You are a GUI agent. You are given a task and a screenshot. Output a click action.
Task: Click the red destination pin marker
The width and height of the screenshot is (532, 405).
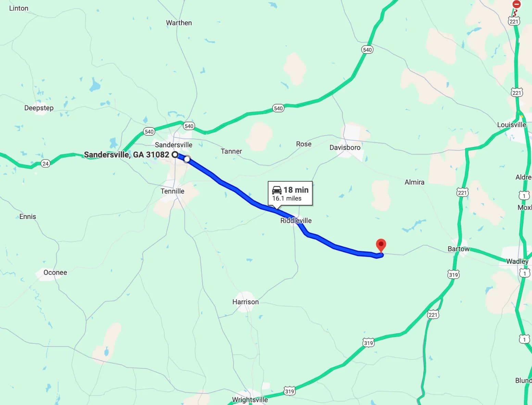(x=381, y=245)
